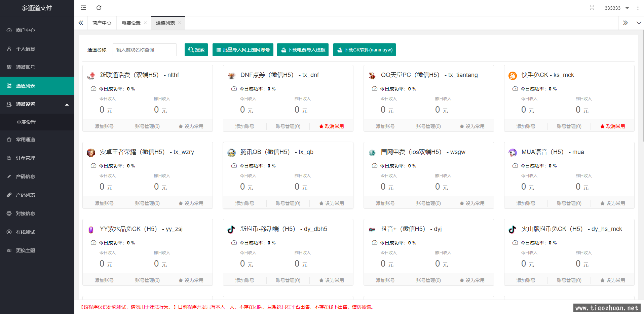The width and height of the screenshot is (644, 314).
Task: Click the refresh page icon
Action: pyautogui.click(x=99, y=8)
